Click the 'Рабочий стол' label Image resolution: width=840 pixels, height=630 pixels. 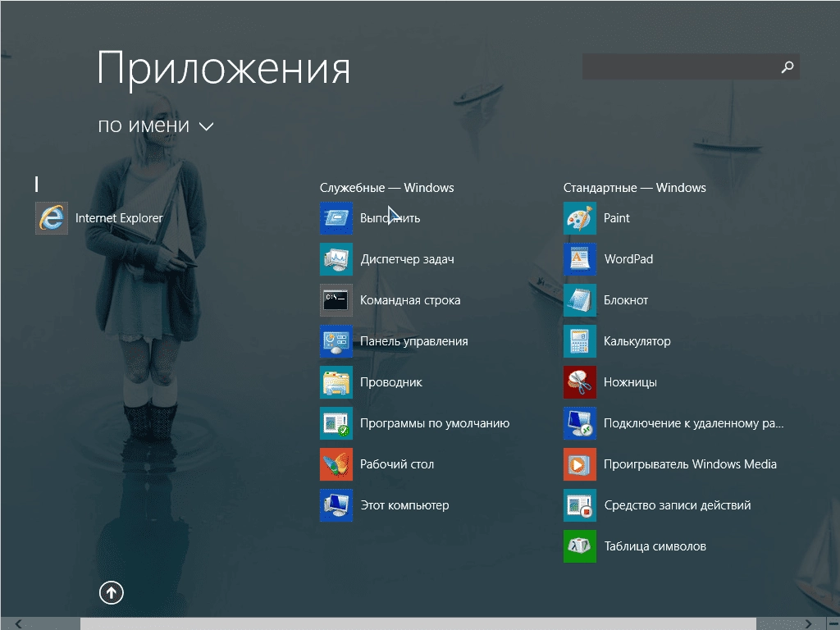pyautogui.click(x=397, y=464)
